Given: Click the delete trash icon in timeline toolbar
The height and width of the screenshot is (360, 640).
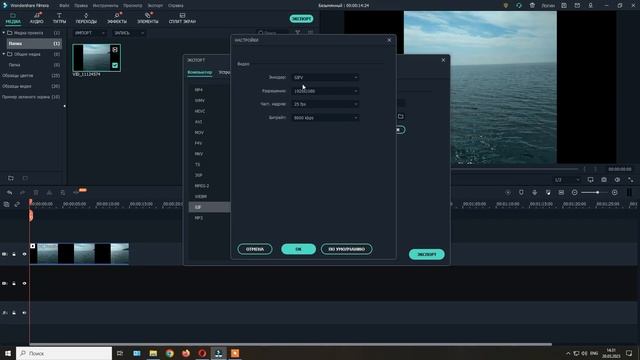Looking at the screenshot, I should tap(36, 192).
